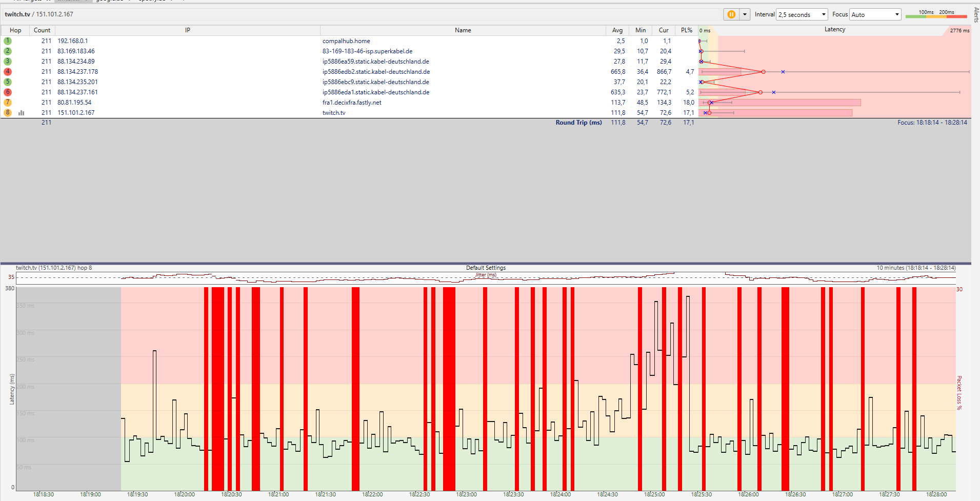The height and width of the screenshot is (501, 980).
Task: Click the green hop 3 circle icon
Action: (8, 62)
